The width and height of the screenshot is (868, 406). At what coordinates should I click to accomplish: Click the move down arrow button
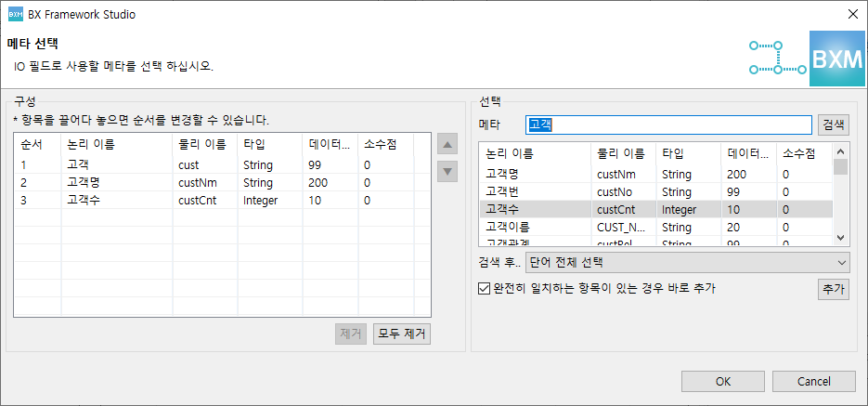[447, 171]
